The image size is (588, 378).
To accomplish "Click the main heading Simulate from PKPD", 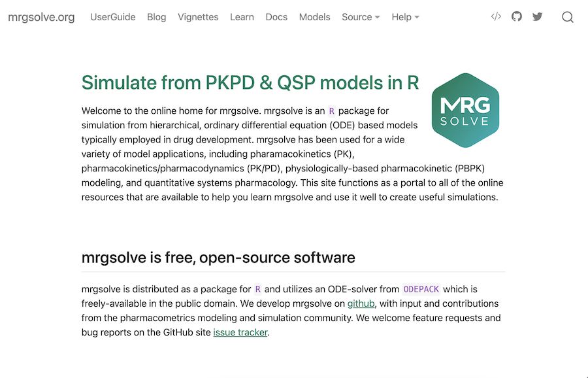I will click(x=250, y=83).
